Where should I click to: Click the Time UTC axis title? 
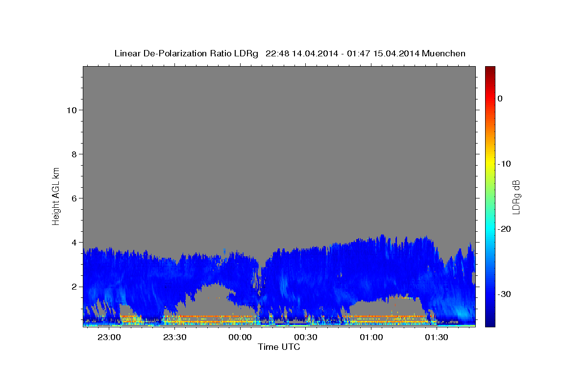click(x=279, y=347)
